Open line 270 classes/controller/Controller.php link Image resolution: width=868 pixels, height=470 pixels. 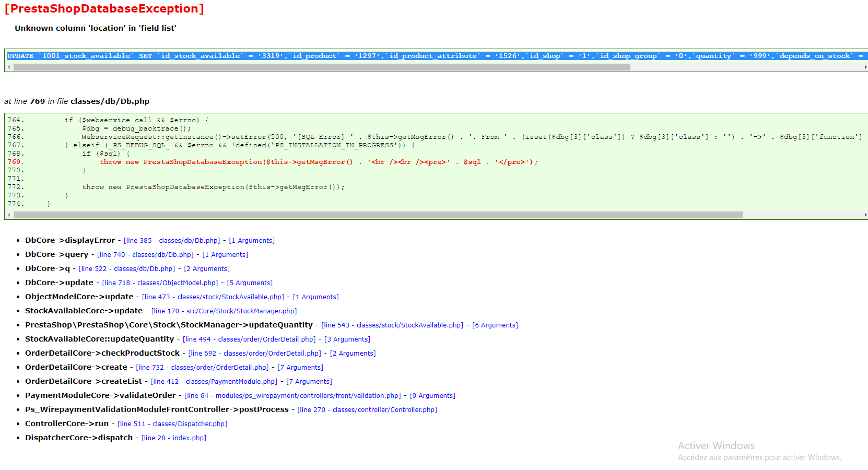tap(367, 410)
